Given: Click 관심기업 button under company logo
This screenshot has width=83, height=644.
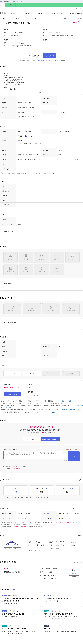Looking at the screenshot, I should [8, 549].
